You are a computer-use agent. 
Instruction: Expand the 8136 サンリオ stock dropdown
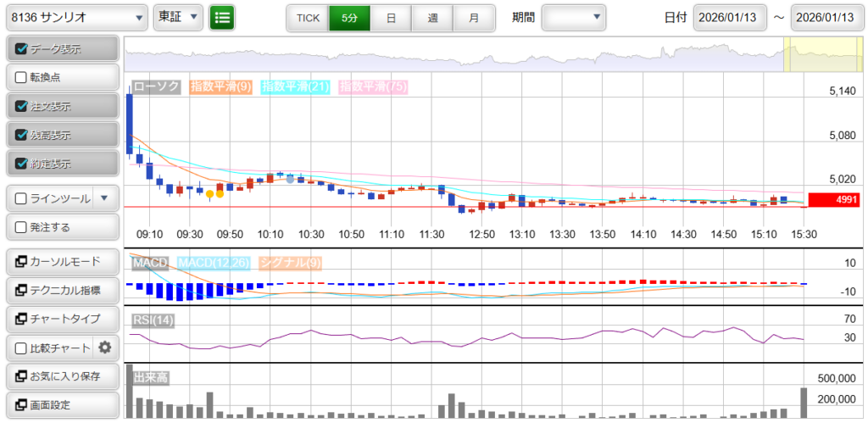point(75,17)
